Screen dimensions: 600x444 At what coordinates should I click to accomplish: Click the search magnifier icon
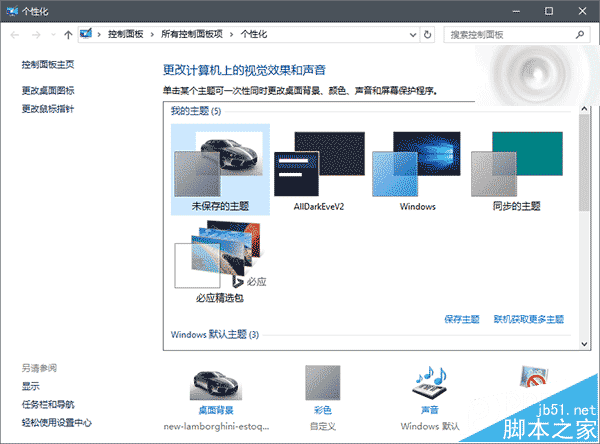[580, 35]
